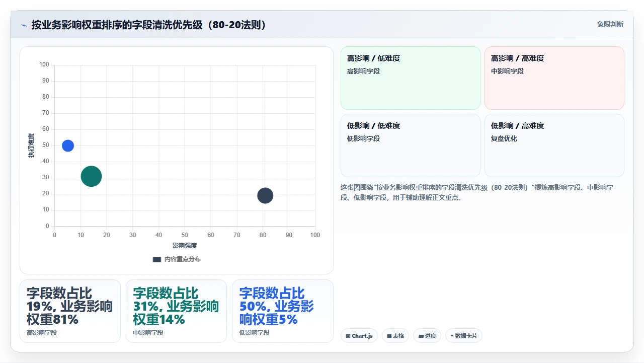Toggle the 内容重点分布 legend swatch
This screenshot has width=644, height=363.
[x=157, y=259]
